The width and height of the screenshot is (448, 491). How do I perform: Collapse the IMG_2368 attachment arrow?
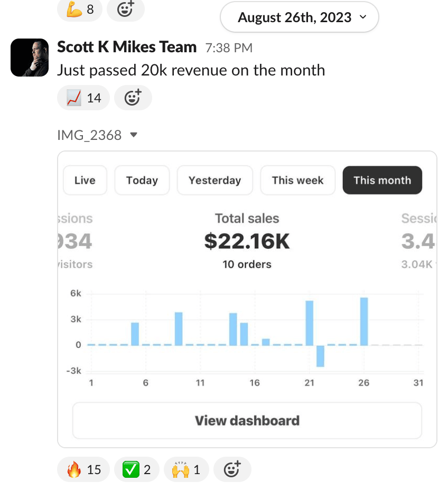point(134,135)
